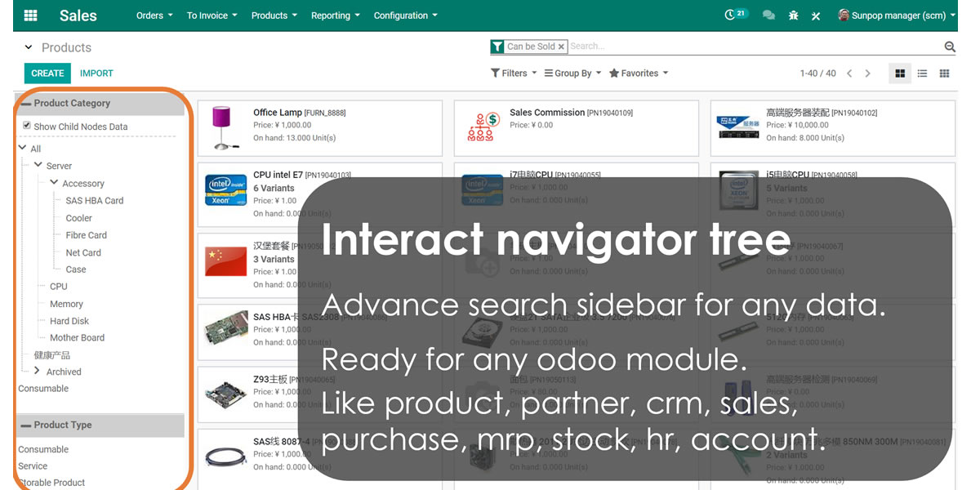Collapse the Accessory tree node

tap(54, 183)
